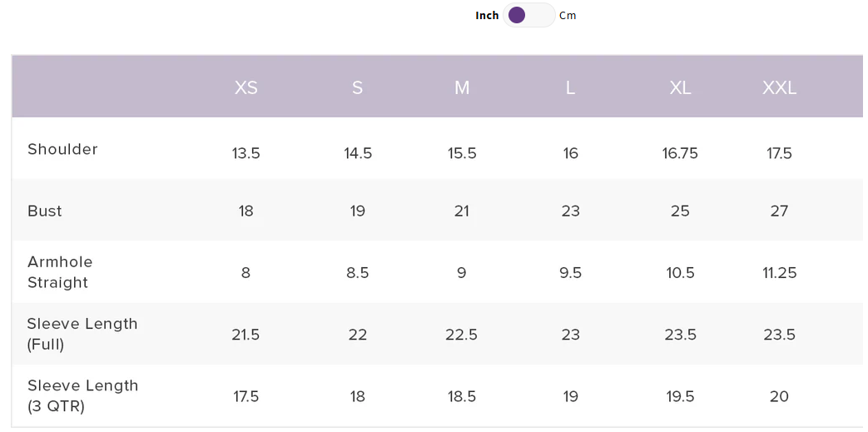Select the Shoulder row label
Viewport: 868px width, 432px height.
[x=62, y=149]
